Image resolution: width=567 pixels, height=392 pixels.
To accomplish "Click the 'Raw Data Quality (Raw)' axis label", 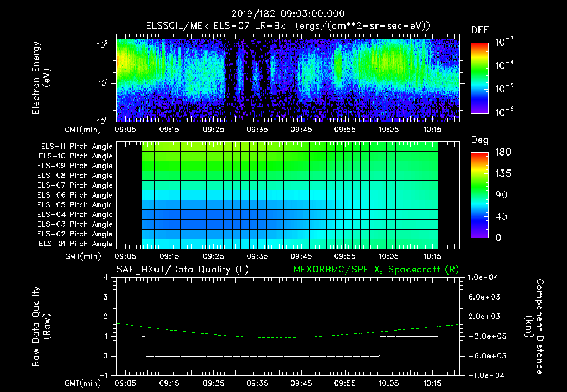I will pyautogui.click(x=41, y=327).
